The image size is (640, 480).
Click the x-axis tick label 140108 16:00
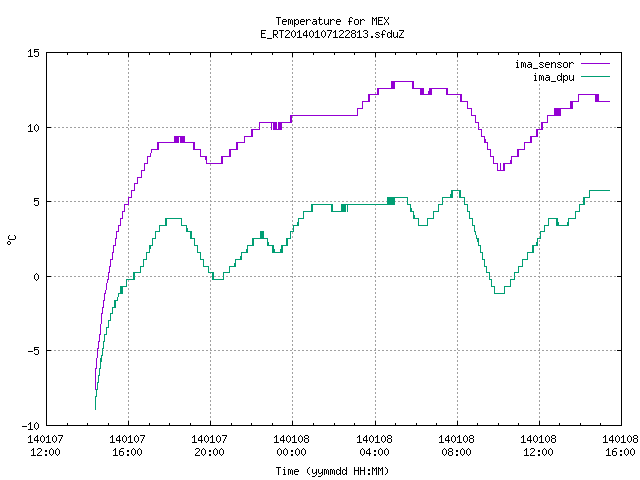point(621,445)
